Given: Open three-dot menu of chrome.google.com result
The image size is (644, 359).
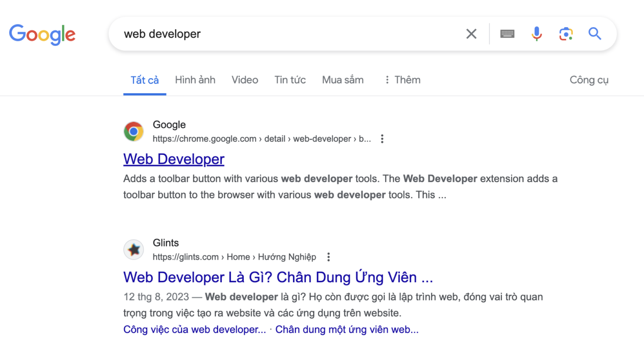Looking at the screenshot, I should (x=382, y=139).
